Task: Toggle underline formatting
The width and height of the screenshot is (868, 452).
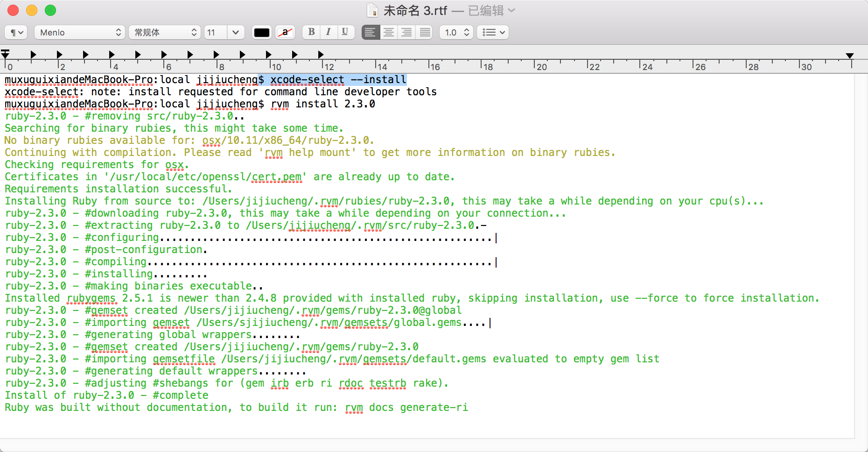Action: [345, 32]
